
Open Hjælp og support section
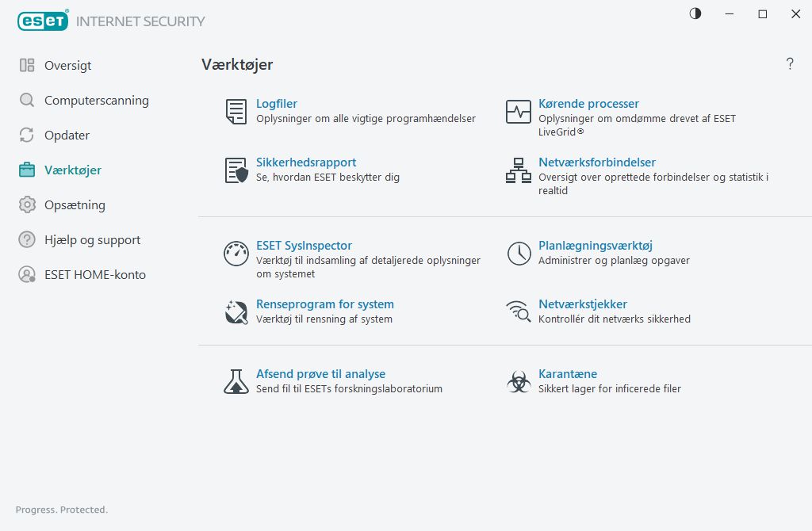point(92,240)
